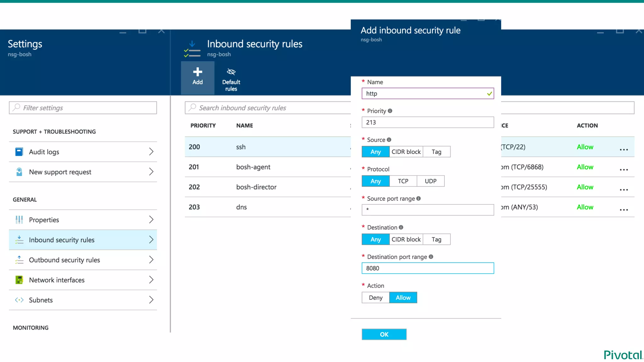Click the New support request icon
Image resolution: width=644 pixels, height=362 pixels.
click(x=19, y=172)
